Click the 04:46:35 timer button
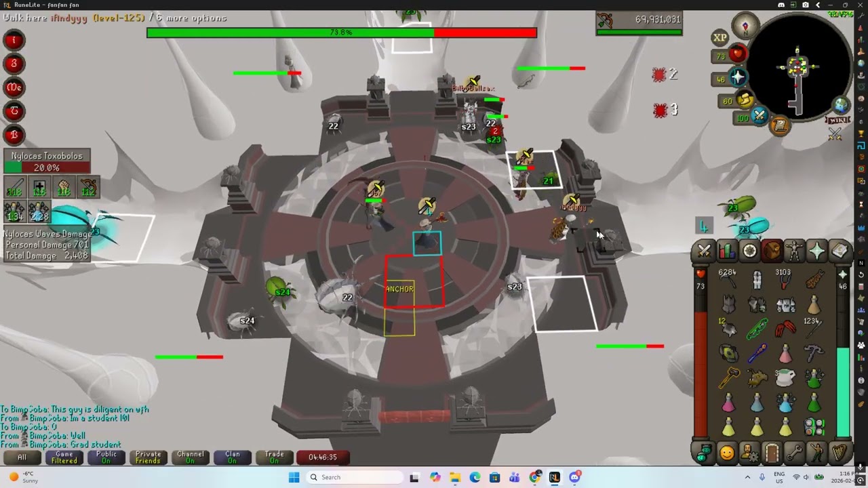The image size is (868, 488). tap(323, 457)
